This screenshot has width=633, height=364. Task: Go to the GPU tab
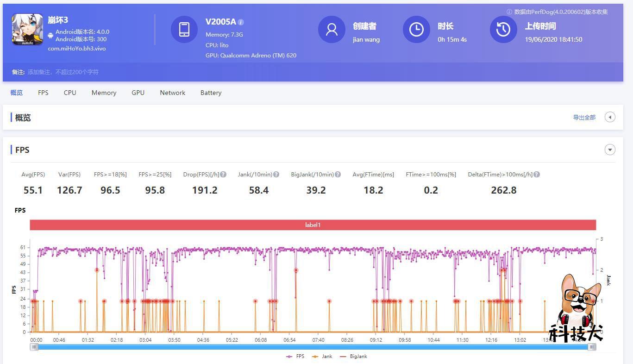click(x=138, y=93)
